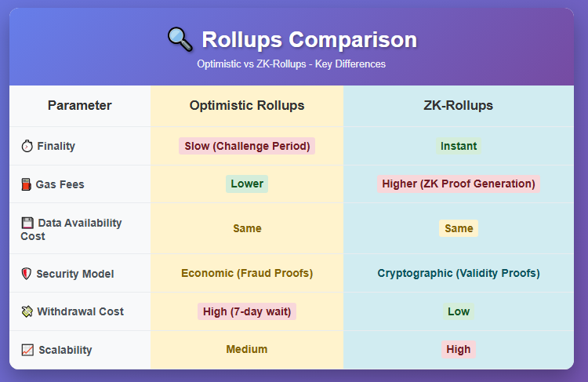Viewport: 588px width, 382px height.
Task: Click the fuel pump icon beside Gas Fees
Action: [27, 184]
